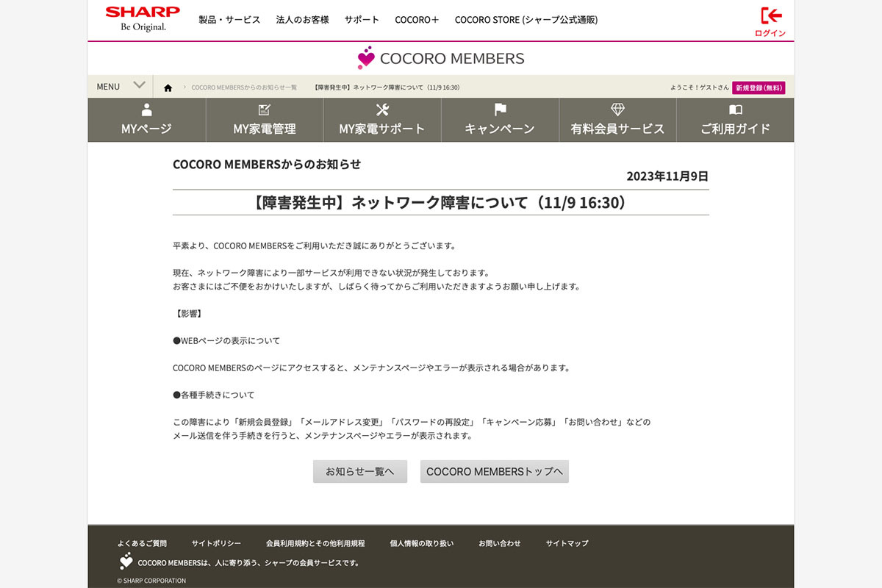Click the COCORO MEMBERSトップへ button

(495, 471)
